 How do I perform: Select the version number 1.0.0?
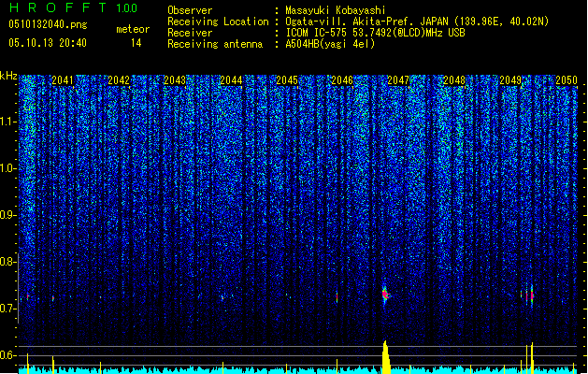coord(126,8)
